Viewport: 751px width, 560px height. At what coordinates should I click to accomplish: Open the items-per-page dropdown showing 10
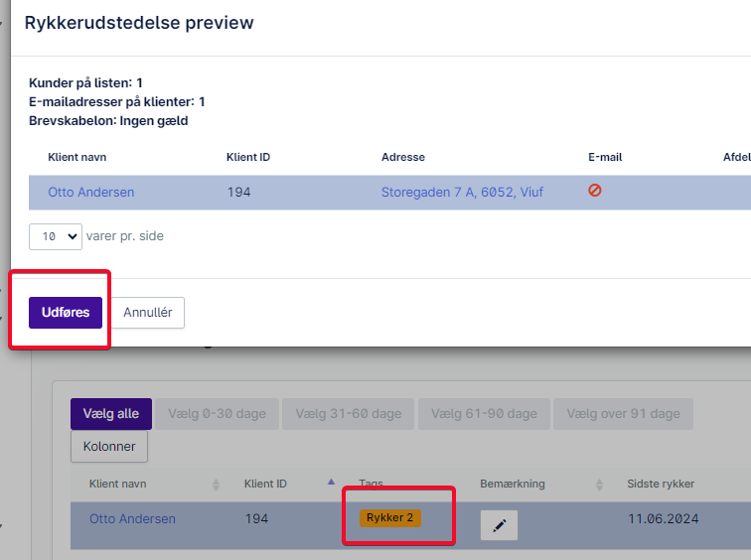[x=56, y=236]
